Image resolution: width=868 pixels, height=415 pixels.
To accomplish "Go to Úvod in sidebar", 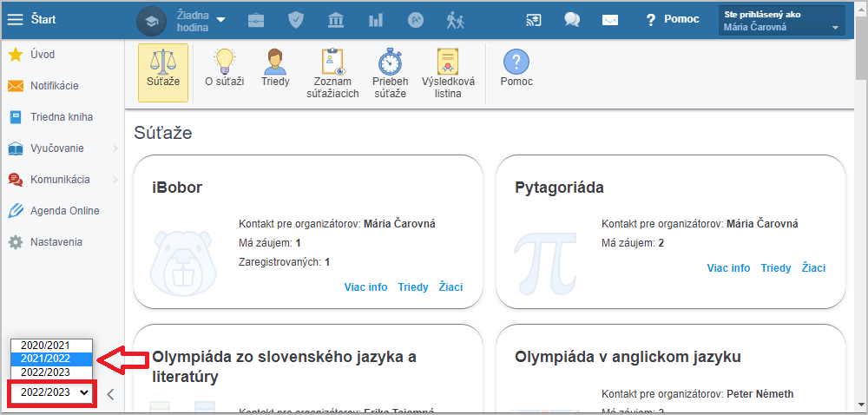I will [x=42, y=55].
